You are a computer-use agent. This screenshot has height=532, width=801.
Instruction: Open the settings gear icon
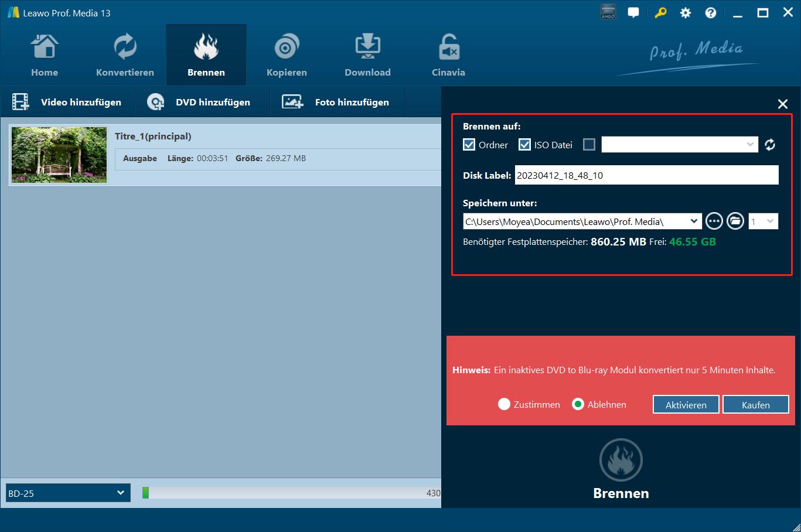coord(685,13)
